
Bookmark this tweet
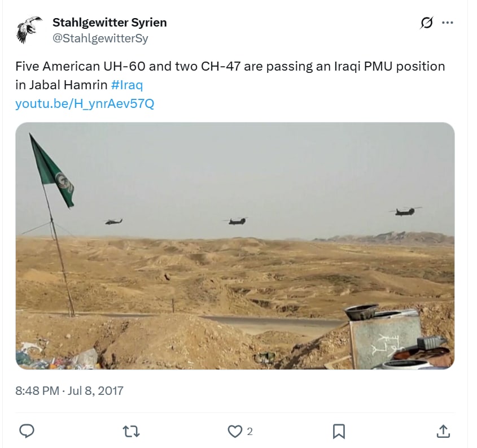tap(339, 432)
